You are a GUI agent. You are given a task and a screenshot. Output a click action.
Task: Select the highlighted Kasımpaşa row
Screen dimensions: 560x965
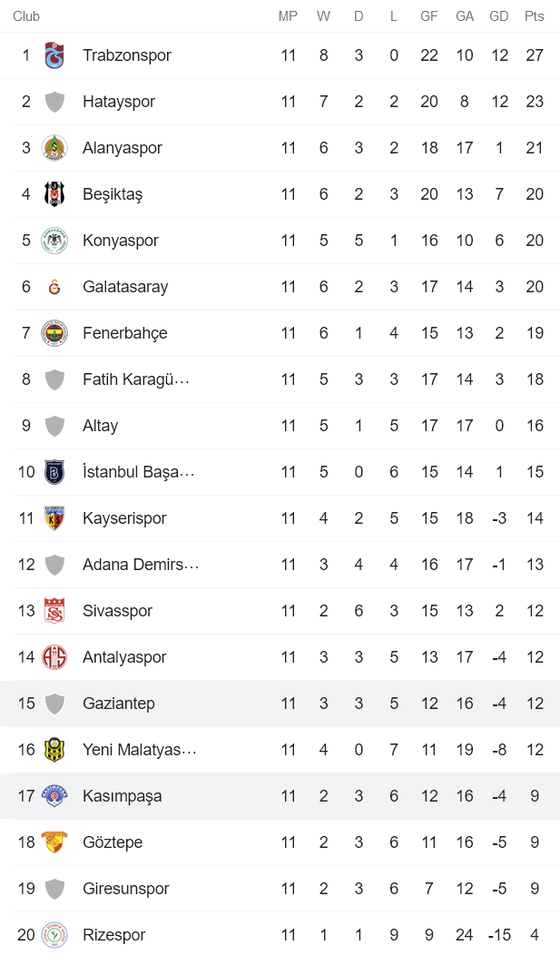(272, 795)
